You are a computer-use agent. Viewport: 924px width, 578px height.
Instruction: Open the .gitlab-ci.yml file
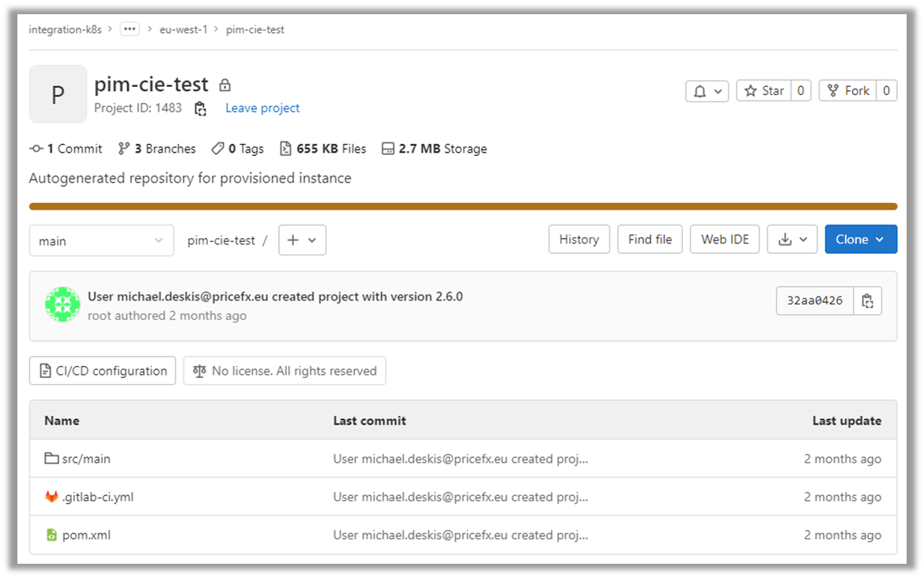97,497
